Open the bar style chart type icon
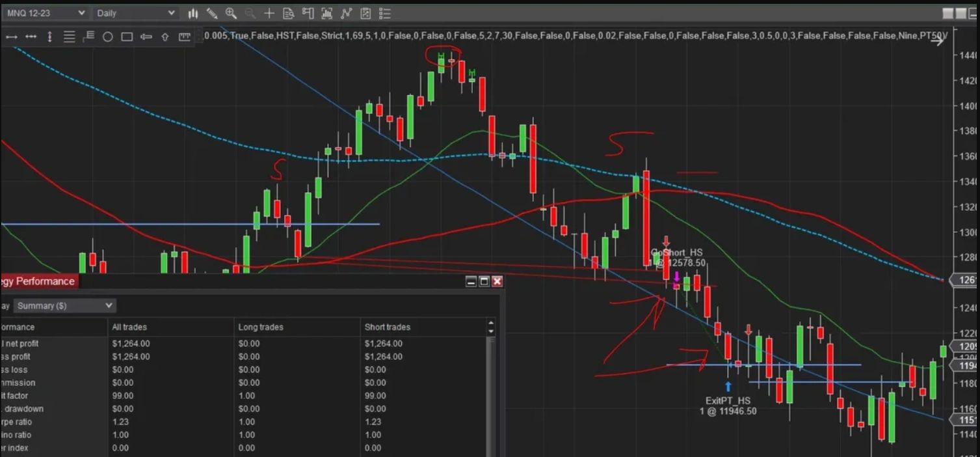The width and height of the screenshot is (980, 457). pyautogui.click(x=193, y=13)
